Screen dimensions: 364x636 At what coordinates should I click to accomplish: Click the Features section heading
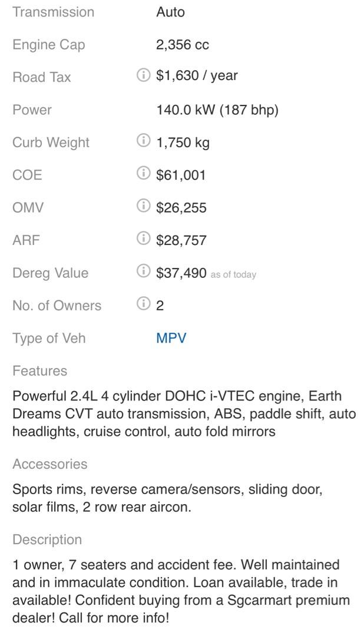point(39,371)
